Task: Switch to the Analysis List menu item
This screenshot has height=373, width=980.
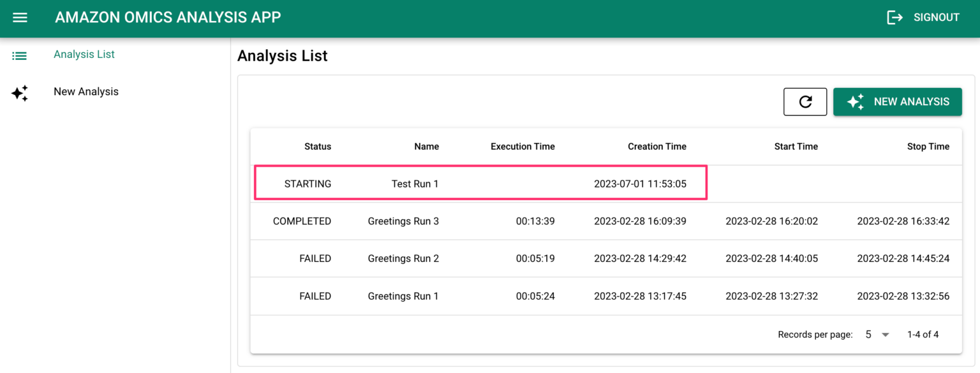Action: click(x=84, y=55)
